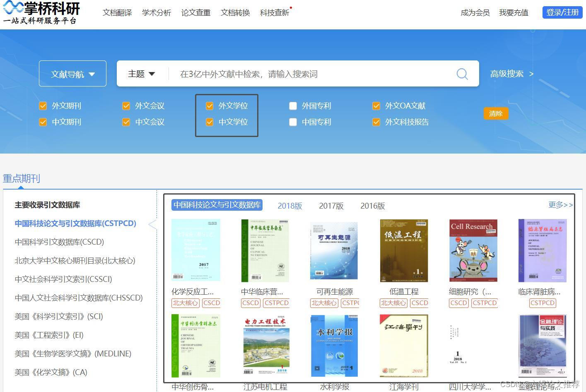
Task: Click 北大核心 tag under 化学反应工...
Action: point(186,303)
